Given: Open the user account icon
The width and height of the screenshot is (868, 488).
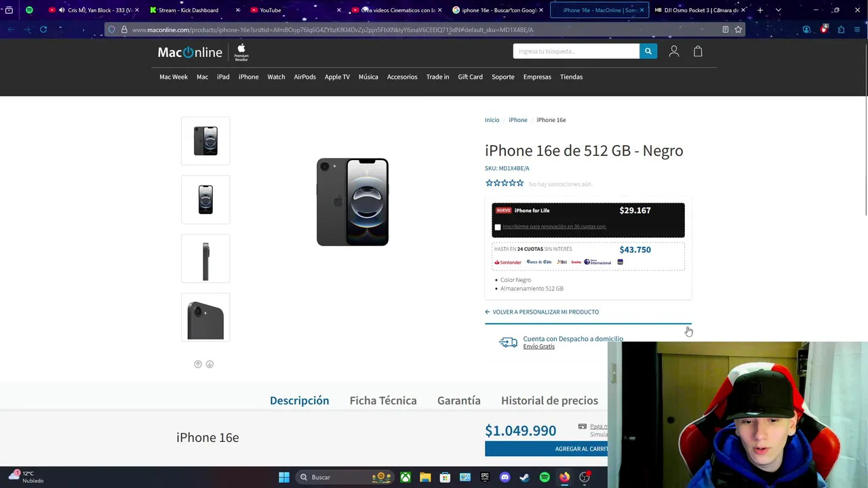Looking at the screenshot, I should point(674,51).
